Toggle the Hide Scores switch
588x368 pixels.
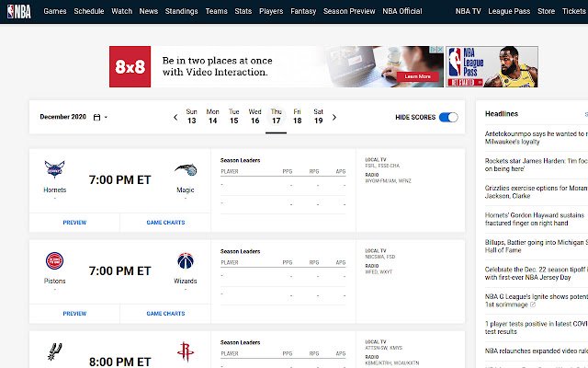(448, 117)
